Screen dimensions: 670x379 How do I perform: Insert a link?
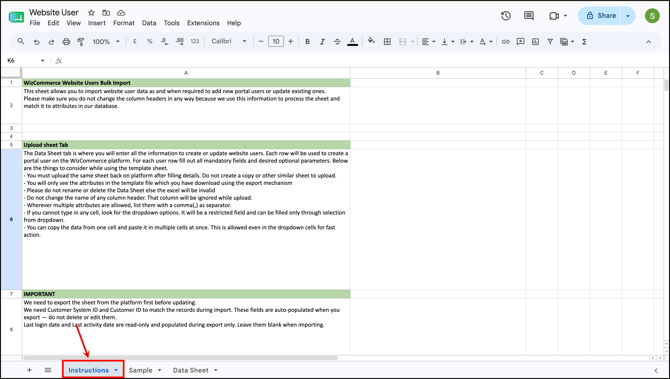pos(505,41)
